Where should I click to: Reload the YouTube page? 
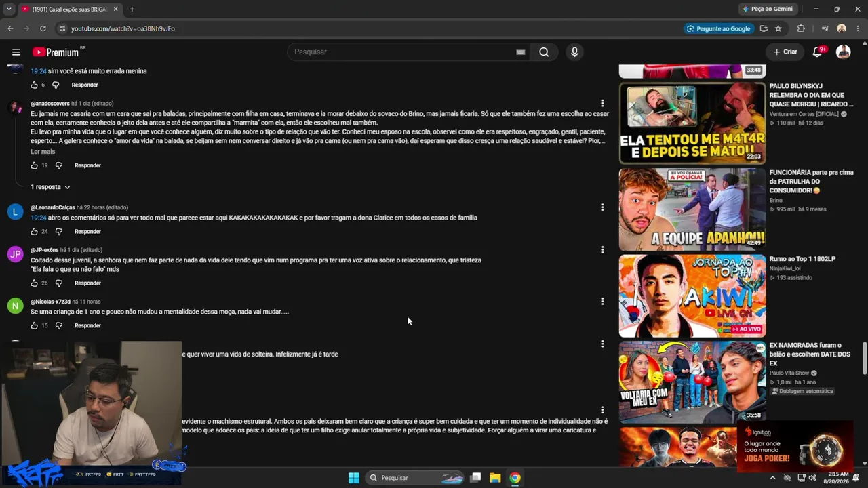click(43, 28)
